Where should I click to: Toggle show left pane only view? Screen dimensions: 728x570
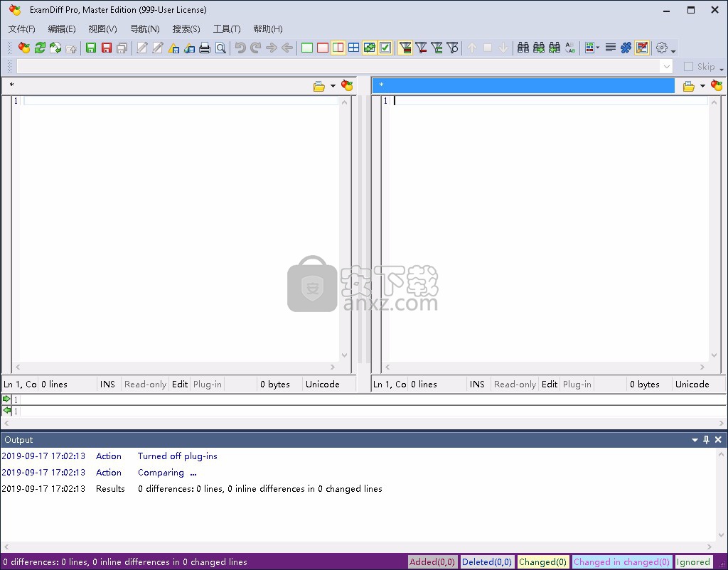coord(307,48)
